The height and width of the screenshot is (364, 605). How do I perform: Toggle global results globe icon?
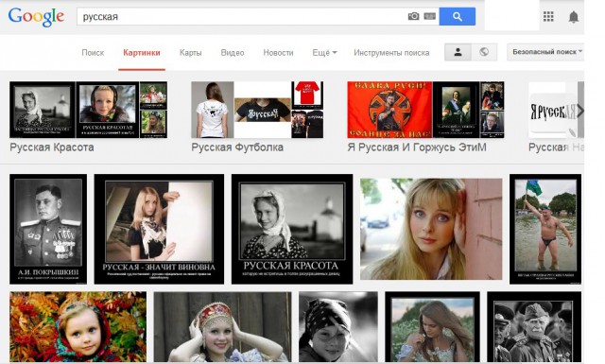[484, 52]
